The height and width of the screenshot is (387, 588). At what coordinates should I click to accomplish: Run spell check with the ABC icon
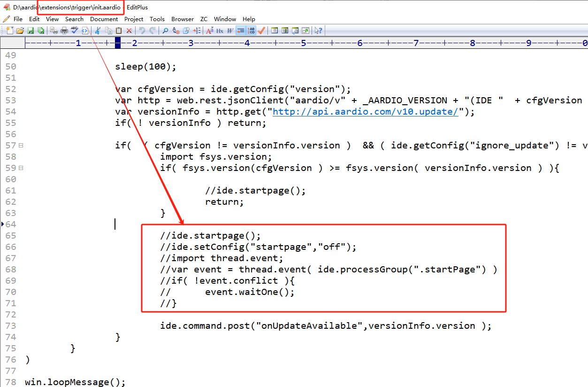75,31
